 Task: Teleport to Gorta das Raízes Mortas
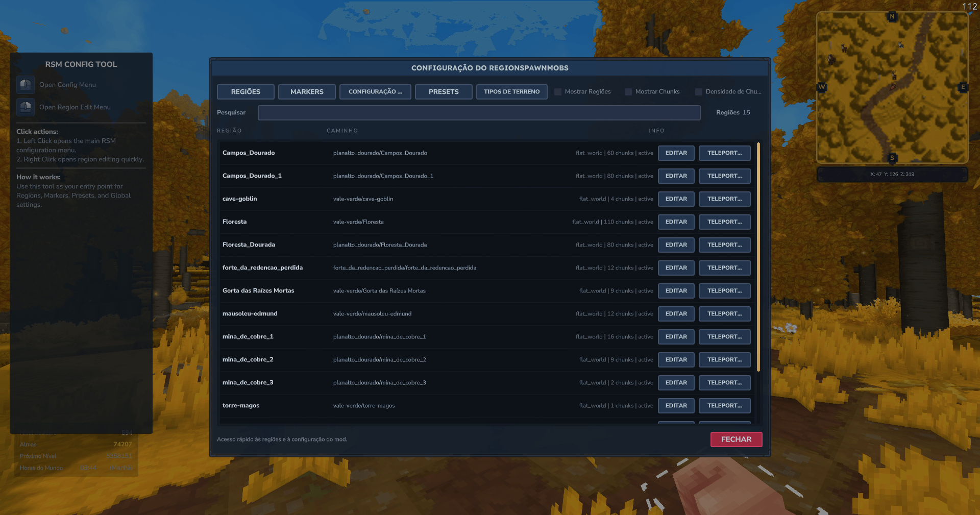(725, 291)
